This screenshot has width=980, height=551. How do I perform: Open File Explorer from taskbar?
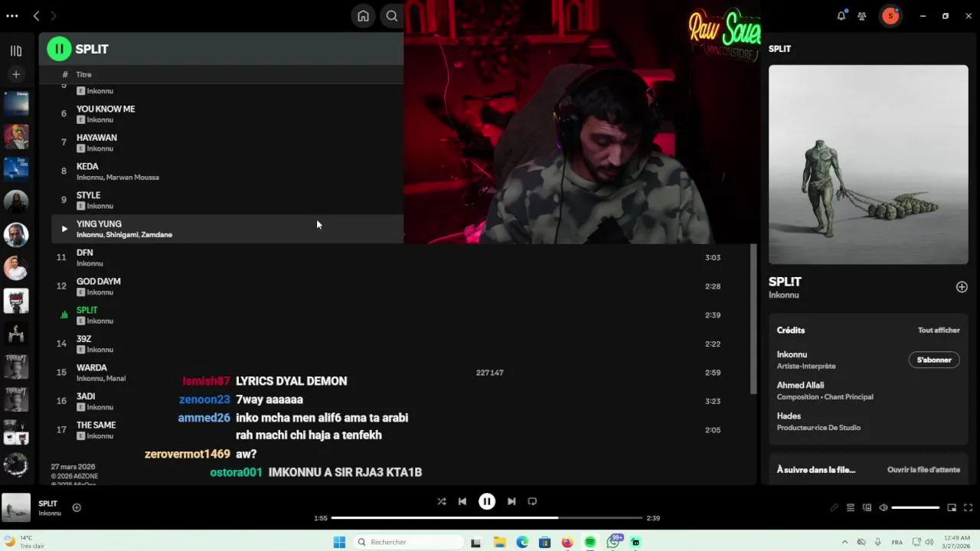500,542
